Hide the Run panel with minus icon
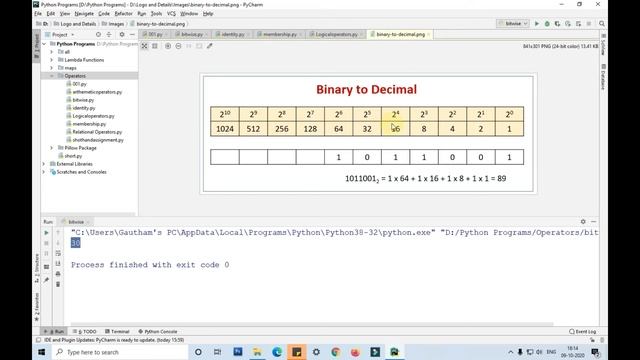Image resolution: width=640 pixels, height=360 pixels. [x=593, y=221]
